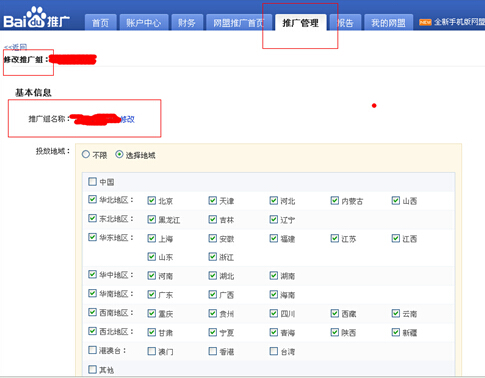Check the 香港 checkbox
The width and height of the screenshot is (485, 378).
click(x=213, y=351)
